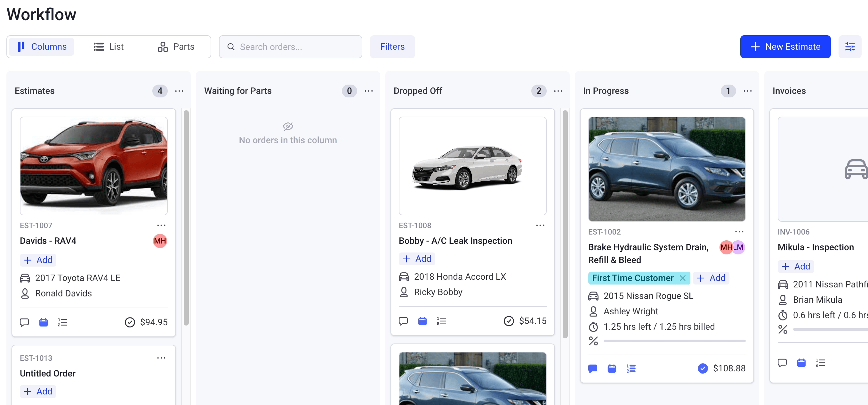Image resolution: width=868 pixels, height=405 pixels.
Task: Add a label to Mikula - Inspection
Action: 796,266
